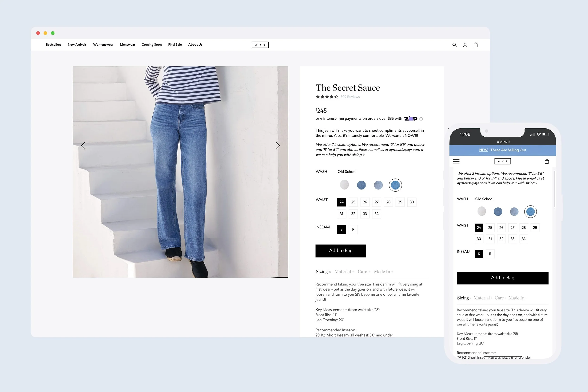Open the 509 Reviews link
588x392 pixels.
click(x=350, y=97)
